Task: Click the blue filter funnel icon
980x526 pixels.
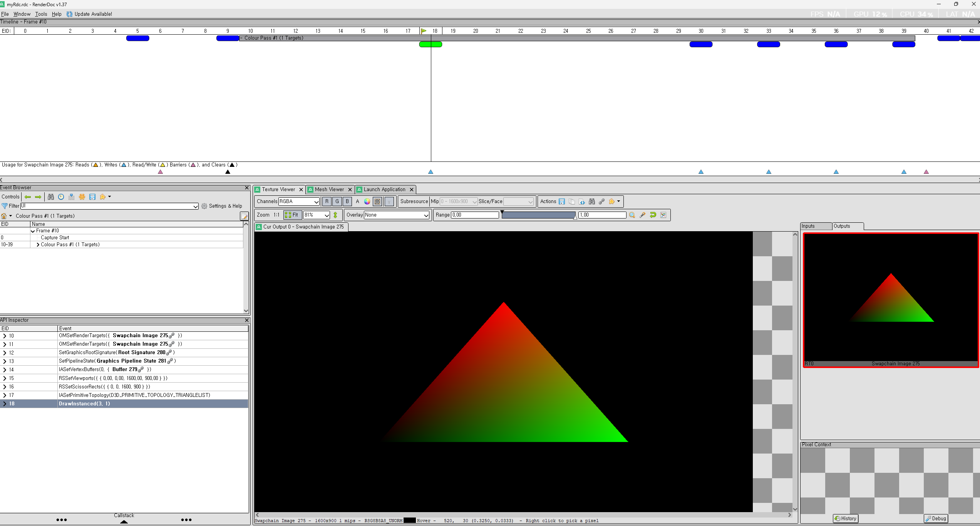Action: (5, 206)
